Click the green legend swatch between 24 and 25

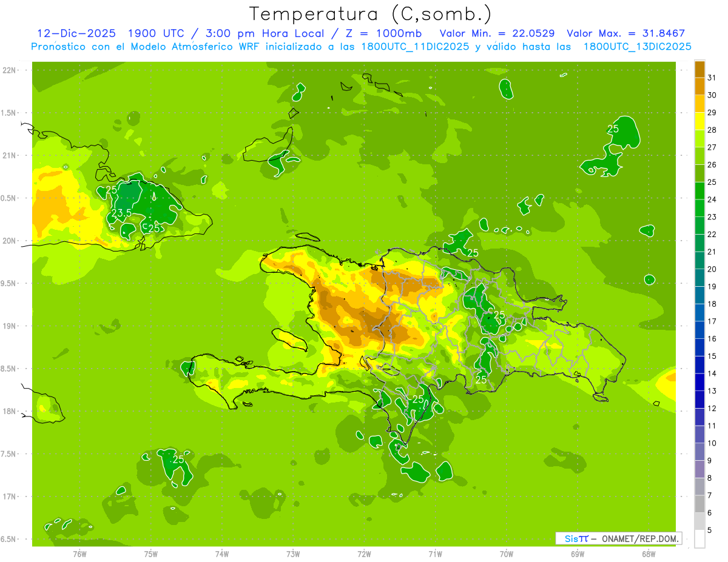[699, 191]
